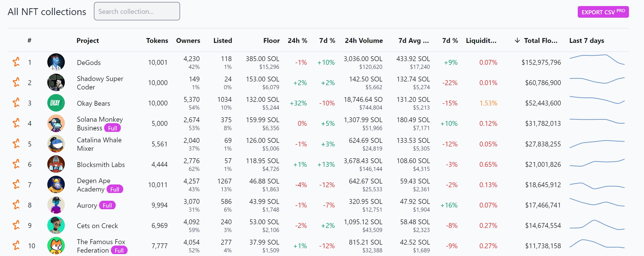Export table with EXPORT CSV button
The image size is (644, 256).
point(603,12)
